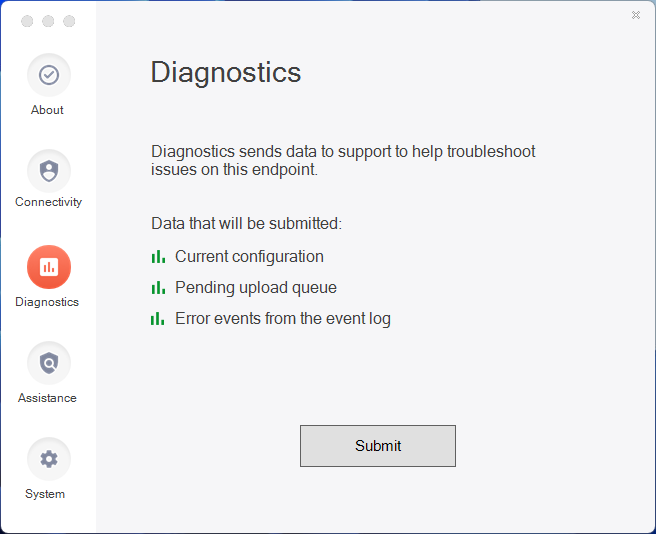
Task: Select the Diagnostics sidebar label
Action: [47, 302]
